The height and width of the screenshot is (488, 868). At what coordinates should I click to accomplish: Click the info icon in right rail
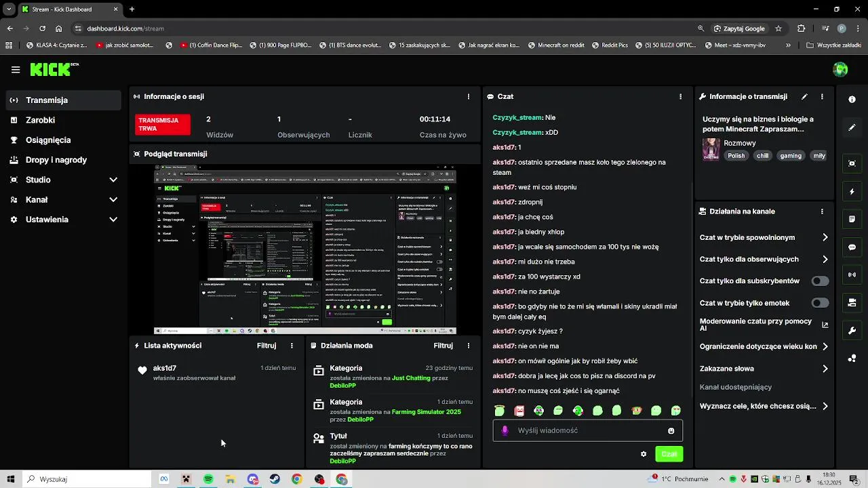tap(852, 99)
